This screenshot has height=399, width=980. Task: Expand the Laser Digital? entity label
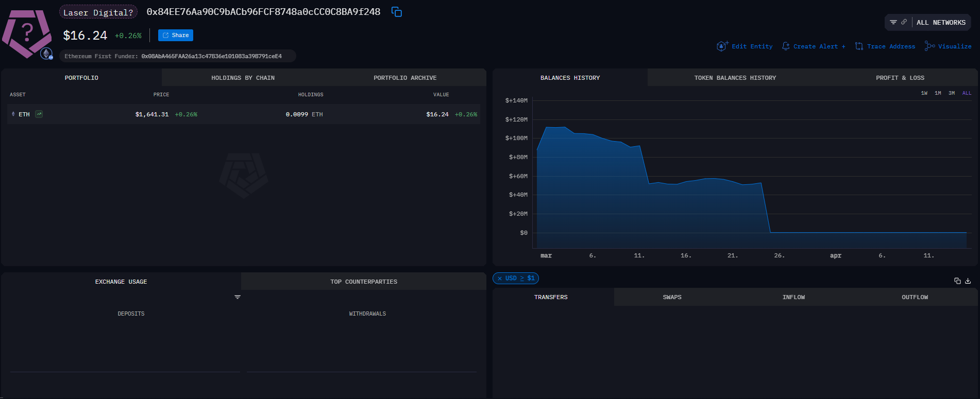[x=98, y=12]
